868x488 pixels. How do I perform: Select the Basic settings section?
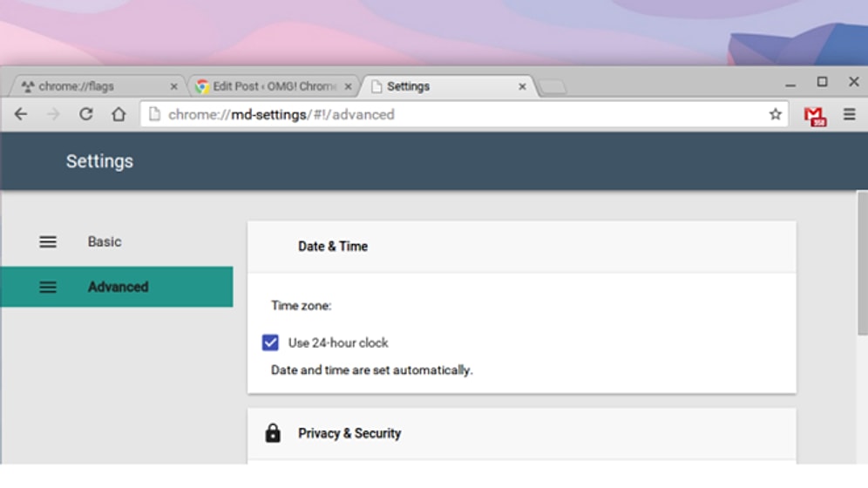pyautogui.click(x=105, y=242)
